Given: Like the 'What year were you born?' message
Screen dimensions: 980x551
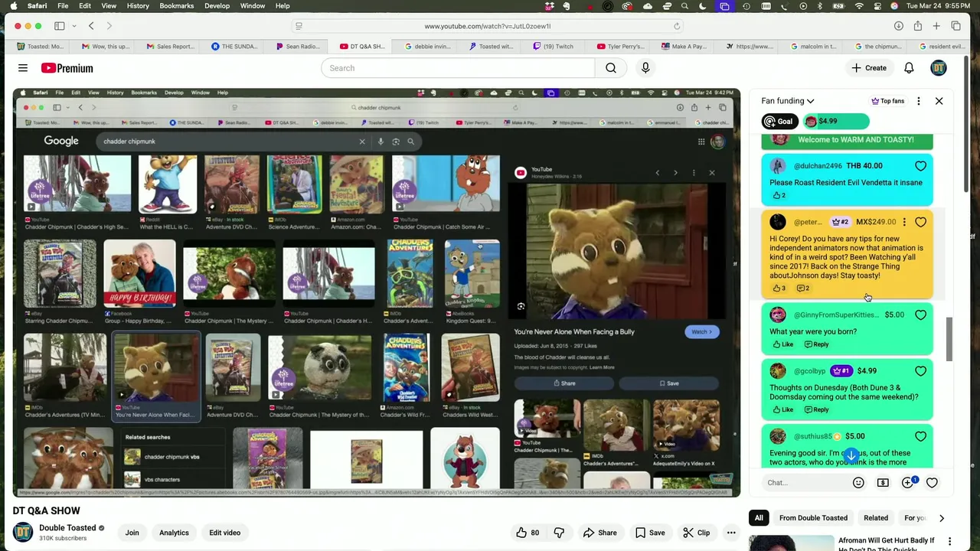Looking at the screenshot, I should 782,344.
